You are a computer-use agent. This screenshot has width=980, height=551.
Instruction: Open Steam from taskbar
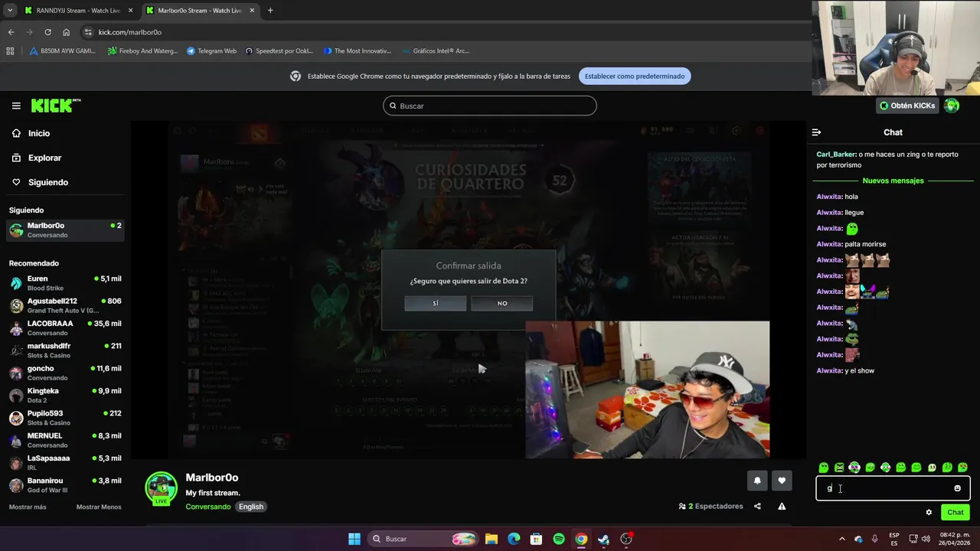click(604, 539)
